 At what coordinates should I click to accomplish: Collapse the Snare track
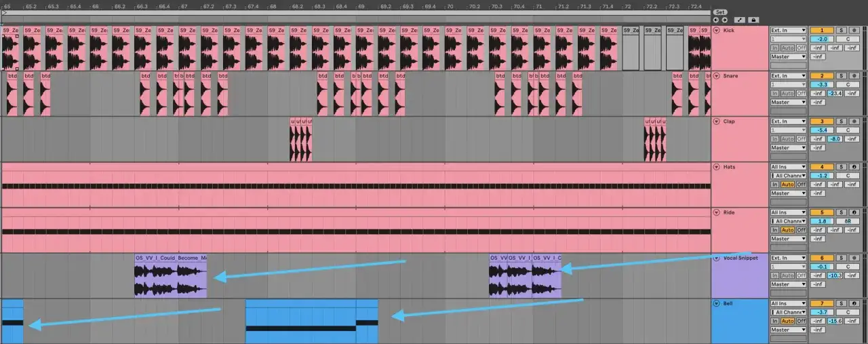point(717,76)
